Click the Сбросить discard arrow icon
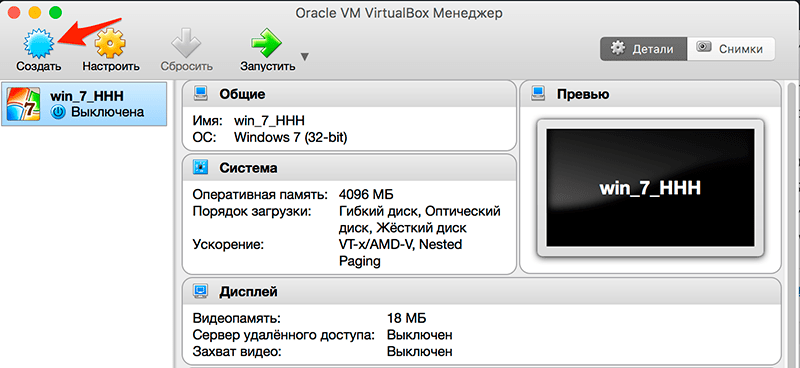 [x=186, y=43]
